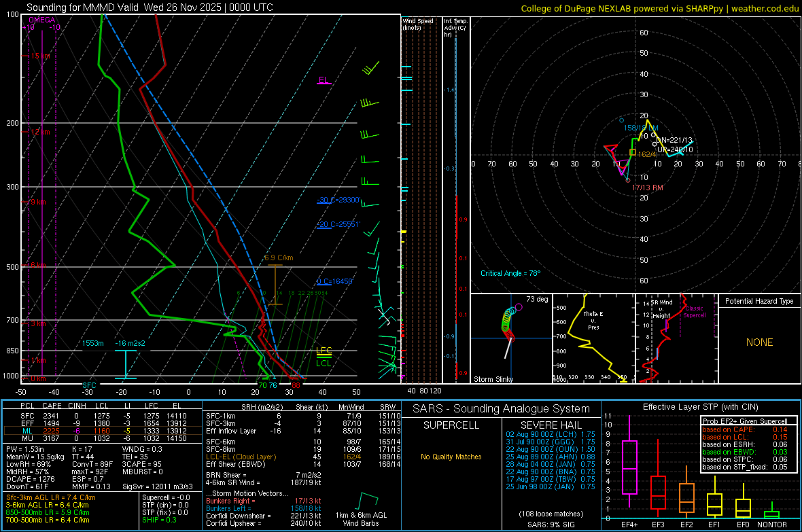Click the "Effective Layer STP (with CIN)" heading
Screen dimensions: 802x532
[700, 407]
